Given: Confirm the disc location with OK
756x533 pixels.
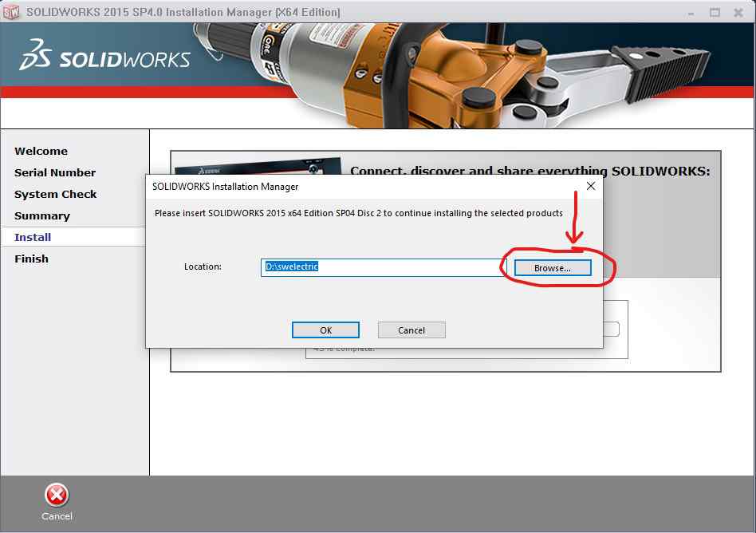Looking at the screenshot, I should 325,330.
